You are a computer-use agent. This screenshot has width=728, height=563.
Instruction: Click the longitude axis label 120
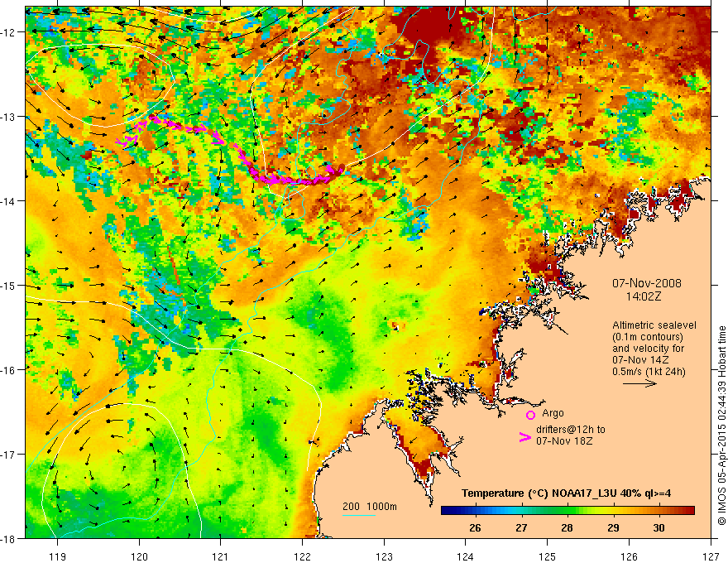[x=139, y=556]
